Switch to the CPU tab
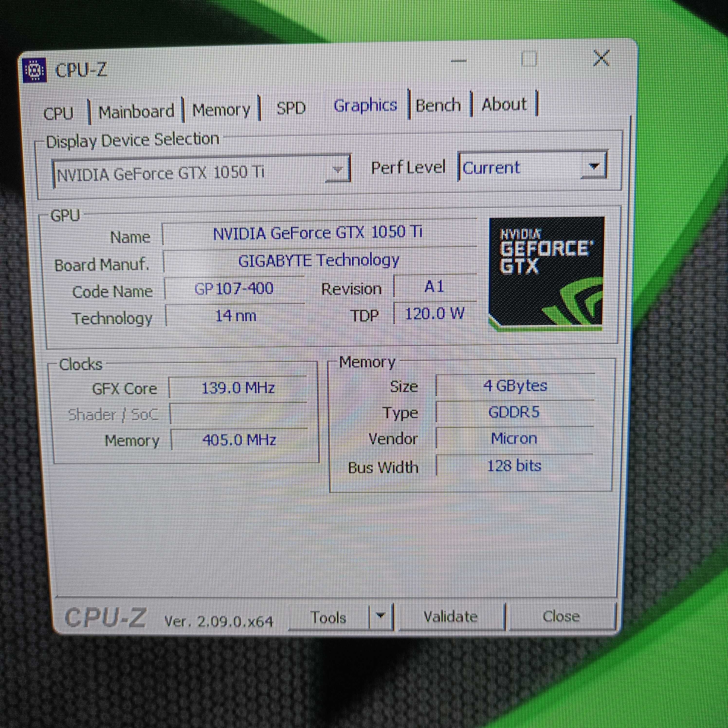The height and width of the screenshot is (728, 728). (58, 113)
